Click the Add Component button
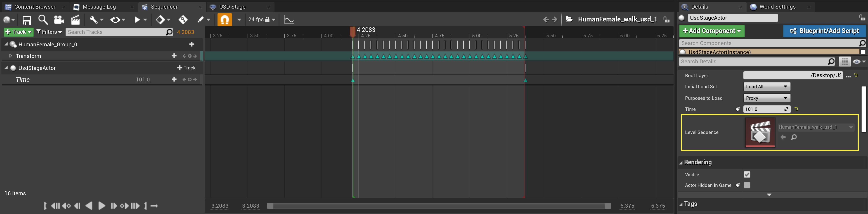The height and width of the screenshot is (214, 868). (x=712, y=31)
